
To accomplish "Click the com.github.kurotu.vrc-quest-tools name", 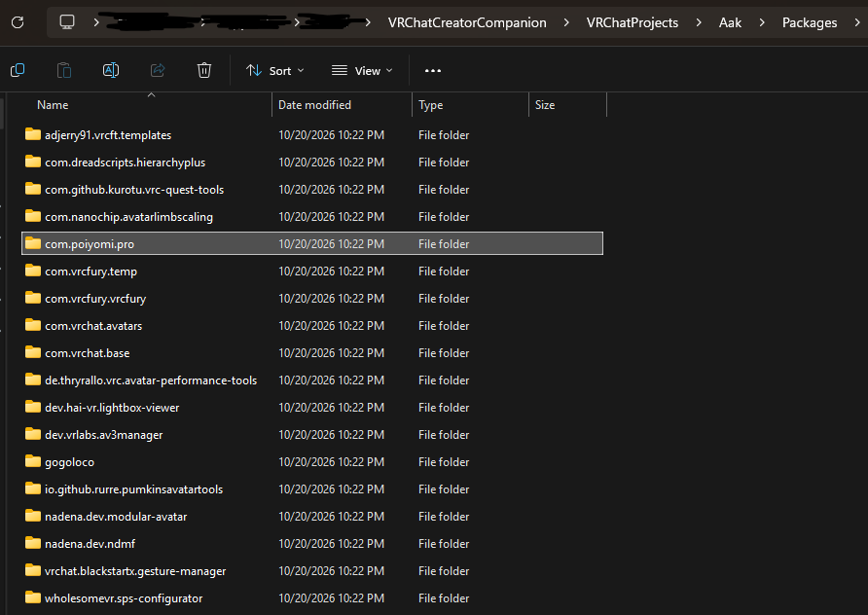I will [x=134, y=190].
